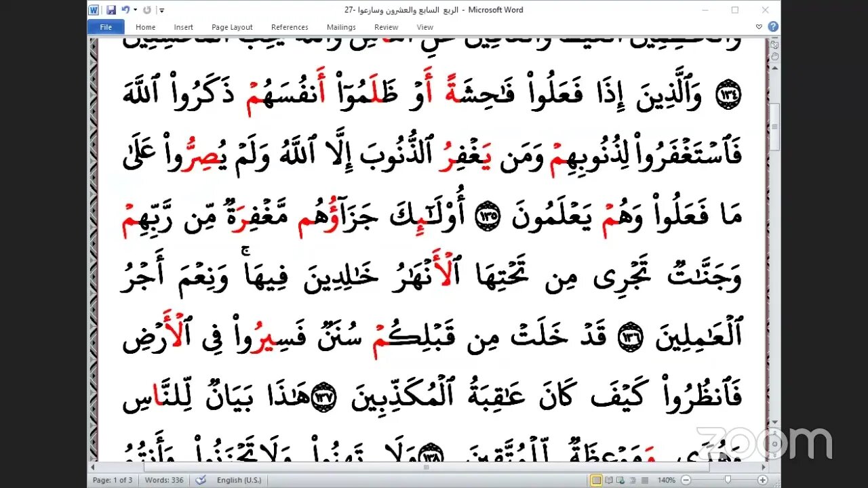This screenshot has width=868, height=488.
Task: Click the proofing errors check icon
Action: point(201,480)
